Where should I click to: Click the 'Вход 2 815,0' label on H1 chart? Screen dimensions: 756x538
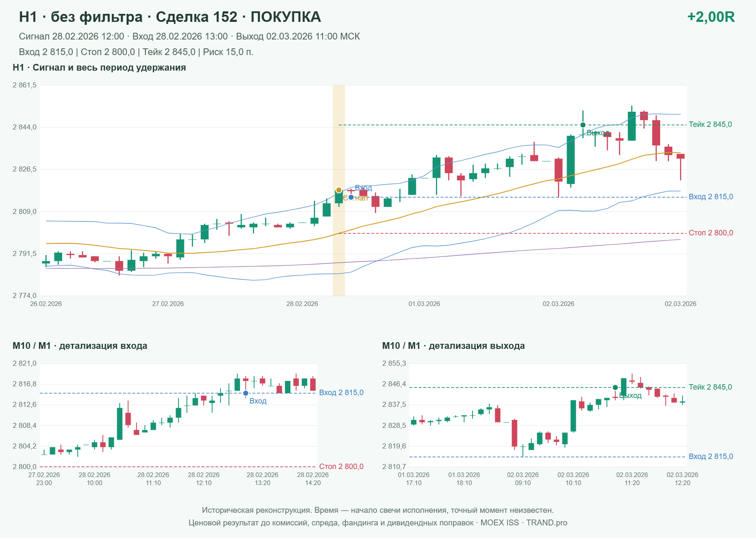tap(711, 197)
